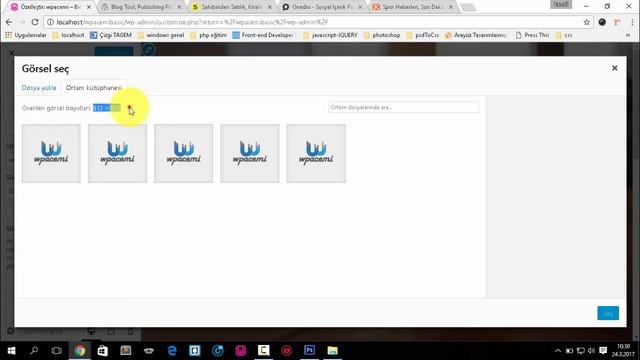The width and height of the screenshot is (640, 360).
Task: Open the Uygulamalar apps shortcut
Action: click(x=26, y=35)
